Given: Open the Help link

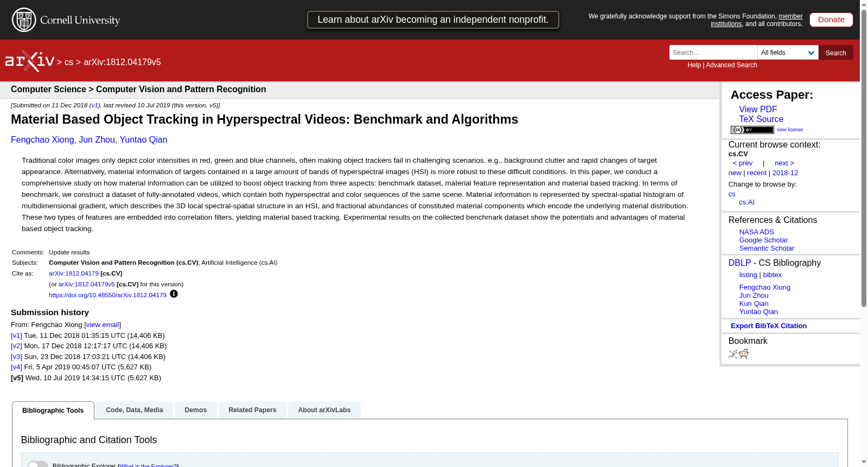Looking at the screenshot, I should coord(694,65).
